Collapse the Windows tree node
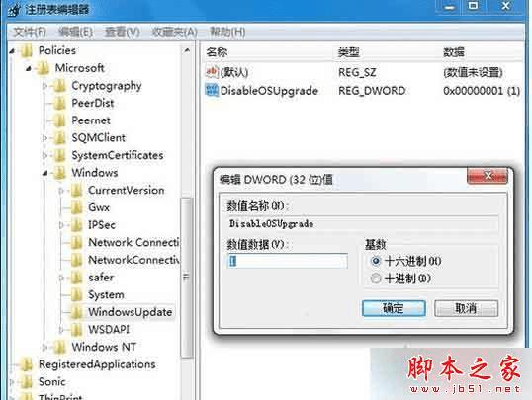The width and height of the screenshot is (532, 400). tap(45, 173)
